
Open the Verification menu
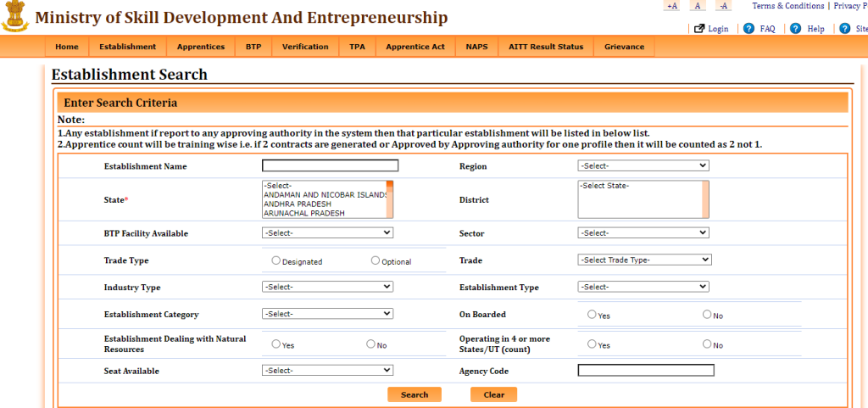305,47
